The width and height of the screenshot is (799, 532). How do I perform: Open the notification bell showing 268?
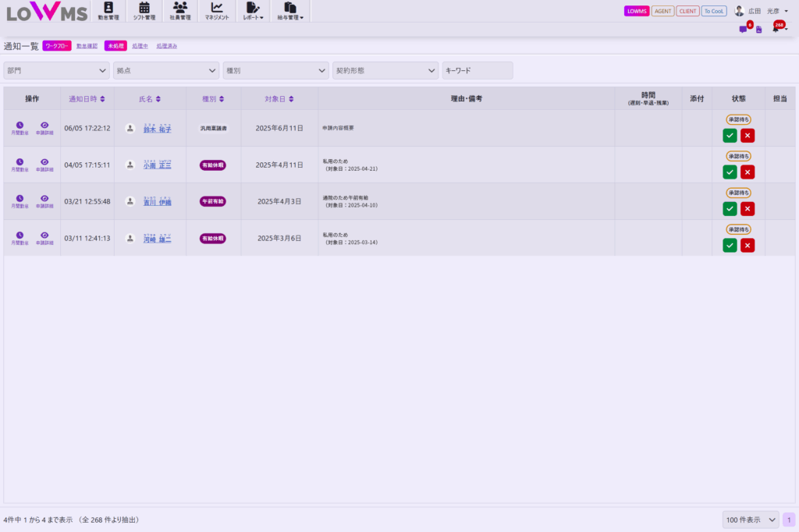pos(776,29)
